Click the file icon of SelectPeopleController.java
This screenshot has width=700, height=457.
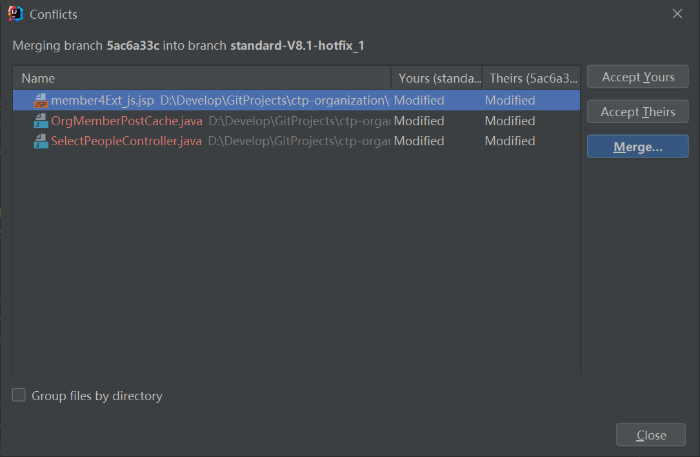[41, 141]
